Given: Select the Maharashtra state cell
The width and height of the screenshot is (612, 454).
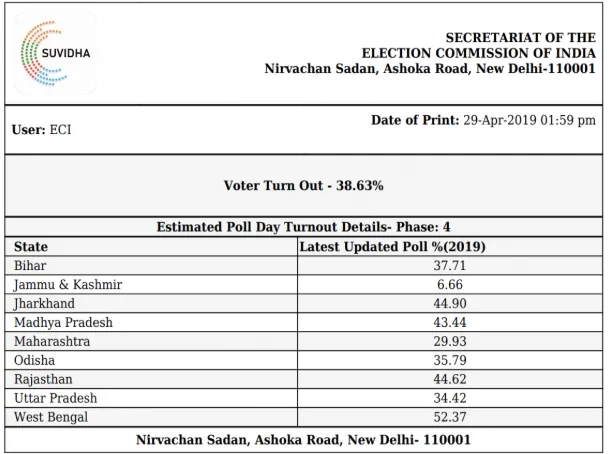Looking at the screenshot, I should [52, 342].
